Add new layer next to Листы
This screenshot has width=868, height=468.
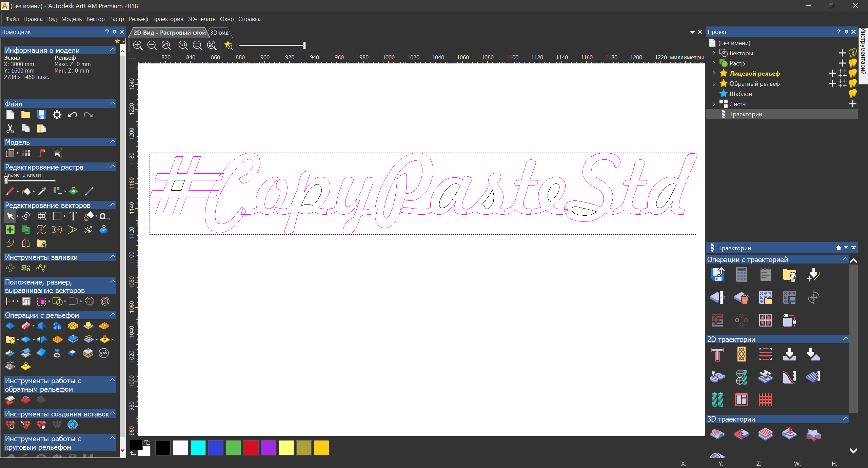tap(852, 104)
